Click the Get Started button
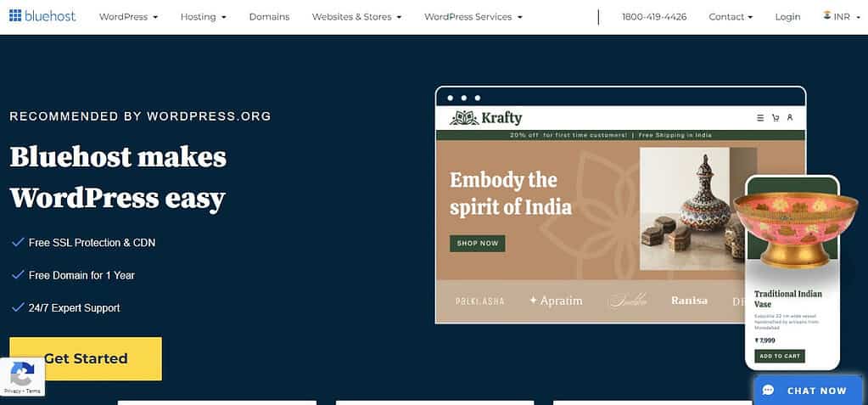Image resolution: width=868 pixels, height=405 pixels. 86,358
